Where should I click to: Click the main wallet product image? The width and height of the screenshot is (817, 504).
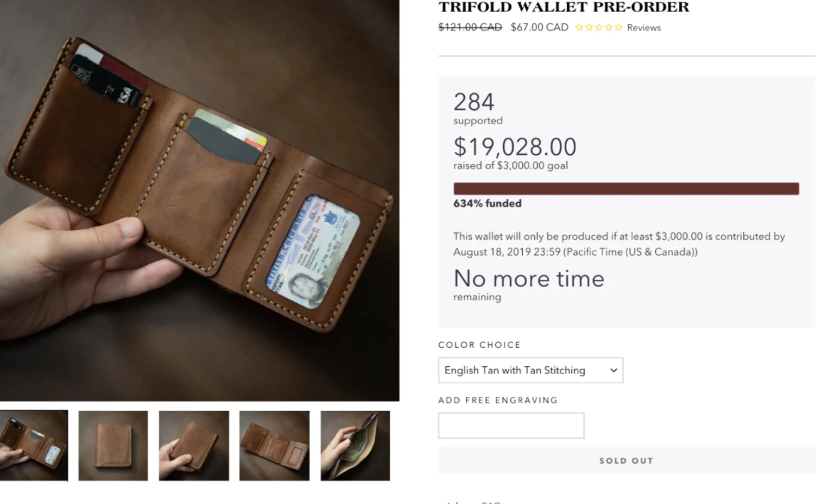200,200
